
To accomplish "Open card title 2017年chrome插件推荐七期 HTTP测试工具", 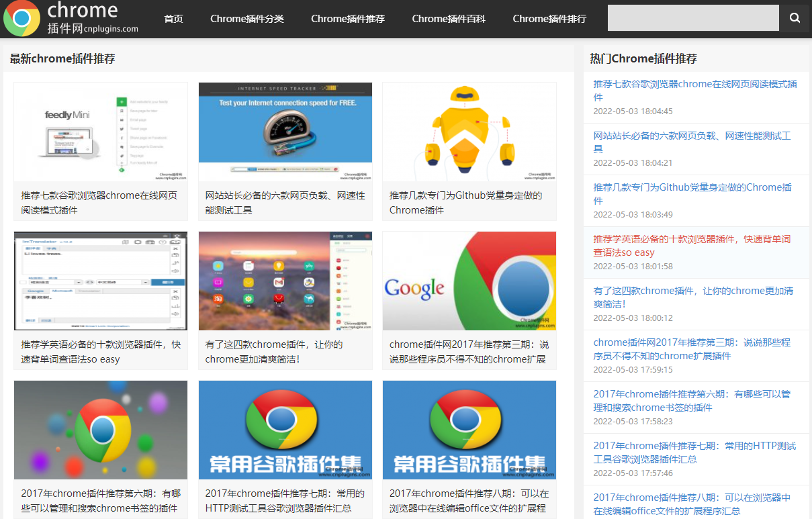I will point(285,501).
